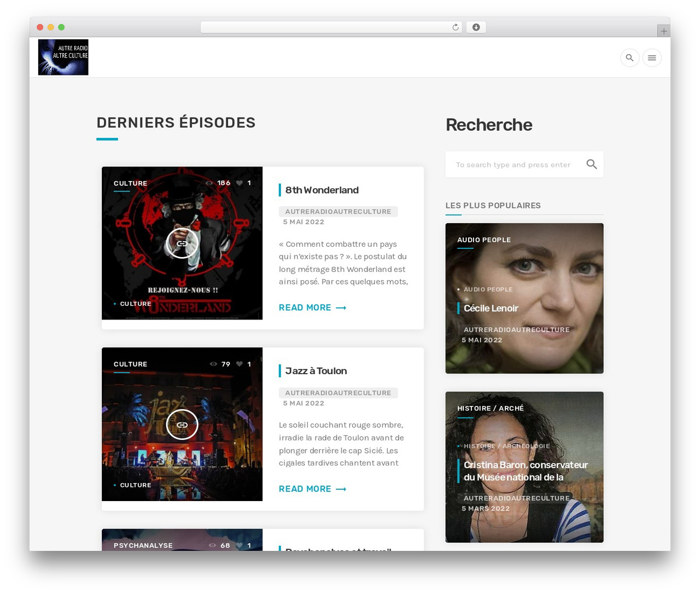The image size is (700, 593).
Task: Click the Autre Radio Autre Culture logo
Action: tap(63, 57)
